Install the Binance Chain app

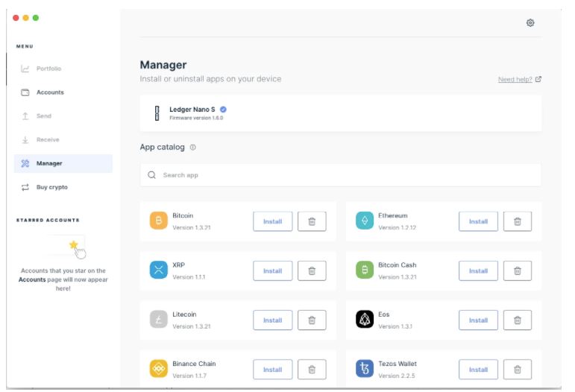point(272,370)
